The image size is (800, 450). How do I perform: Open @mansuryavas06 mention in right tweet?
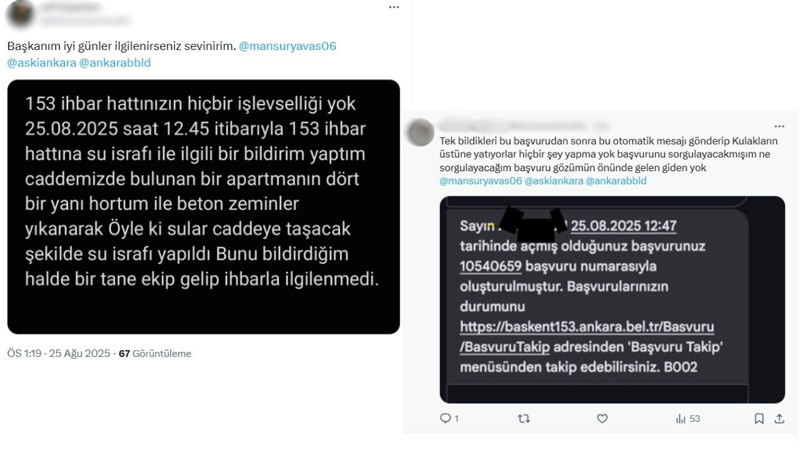481,181
